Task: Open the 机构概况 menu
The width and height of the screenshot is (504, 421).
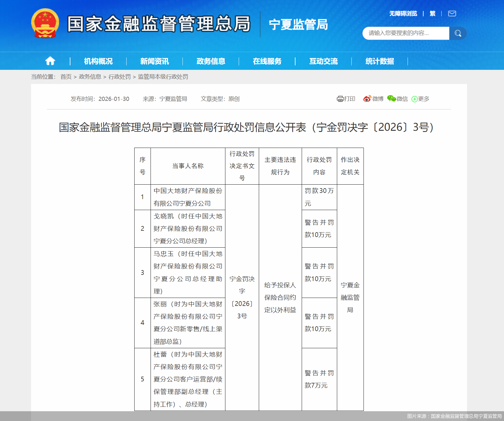Action: 98,61
